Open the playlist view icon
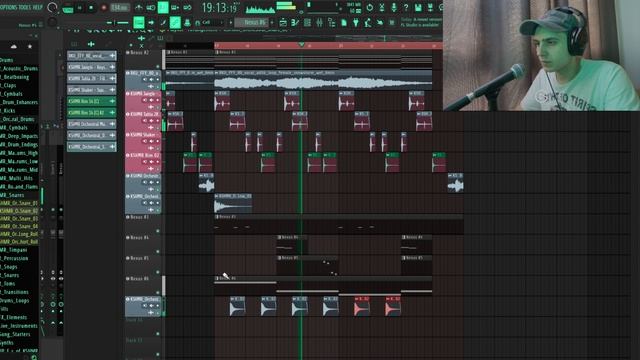Viewport: 640px width, 360px height. (283, 22)
